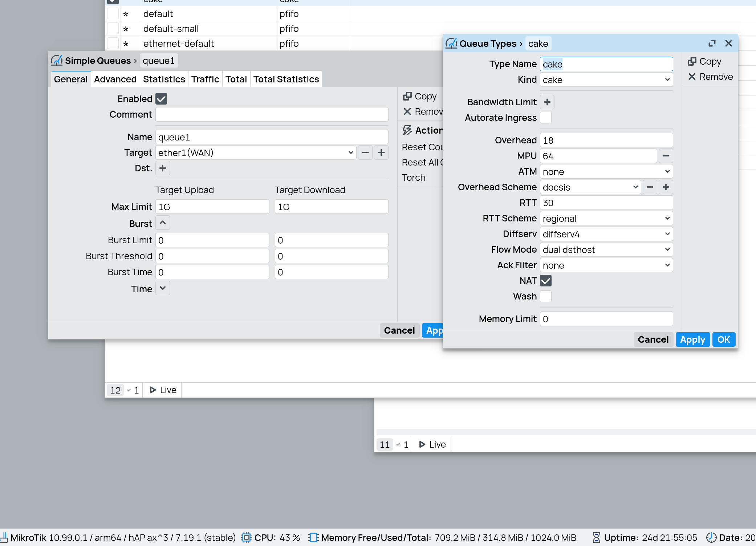The image size is (756, 546).
Task: Open the Flow Mode dropdown
Action: point(606,249)
